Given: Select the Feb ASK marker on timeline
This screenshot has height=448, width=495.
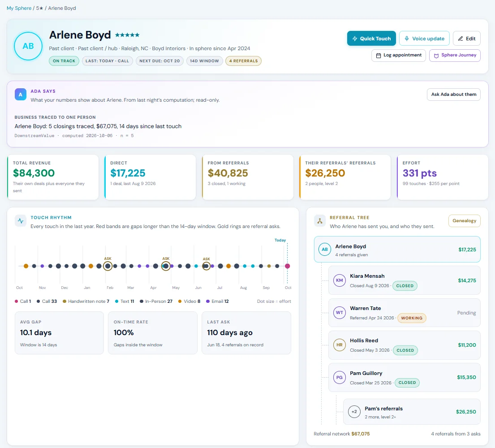Looking at the screenshot, I should click(108, 266).
